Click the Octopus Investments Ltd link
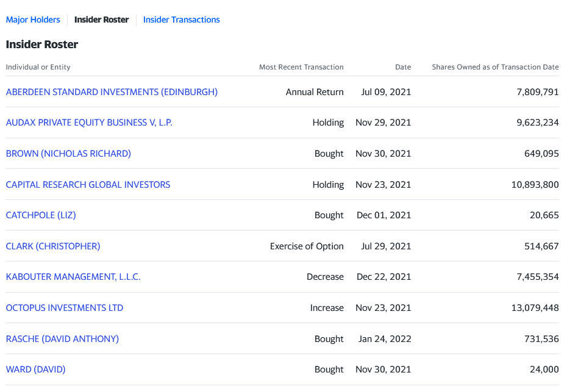This screenshot has height=392, width=581. click(x=65, y=308)
